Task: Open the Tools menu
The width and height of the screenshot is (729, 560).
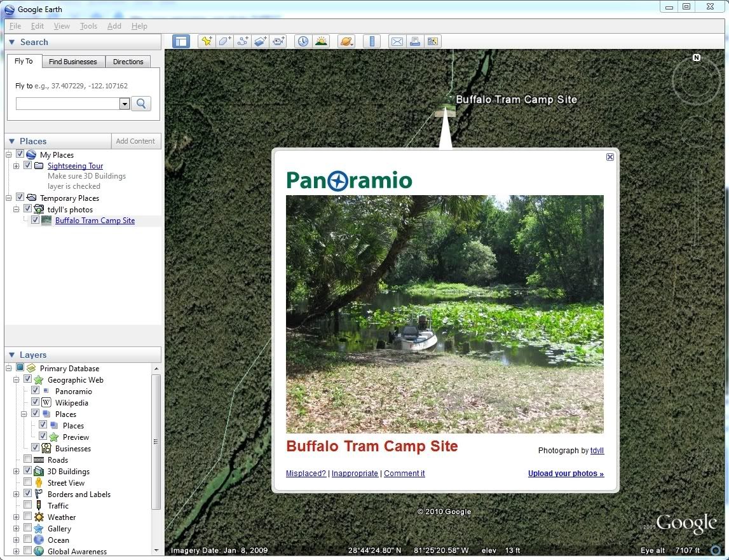Action: click(x=88, y=26)
